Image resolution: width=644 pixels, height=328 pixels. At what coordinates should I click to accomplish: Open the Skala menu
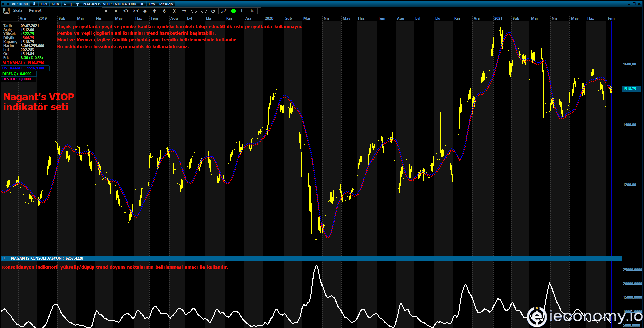[x=18, y=11]
